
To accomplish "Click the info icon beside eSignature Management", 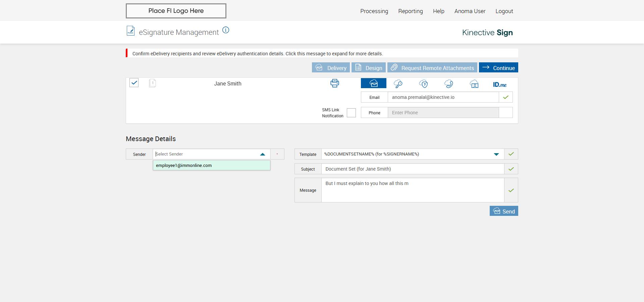I will [x=226, y=30].
